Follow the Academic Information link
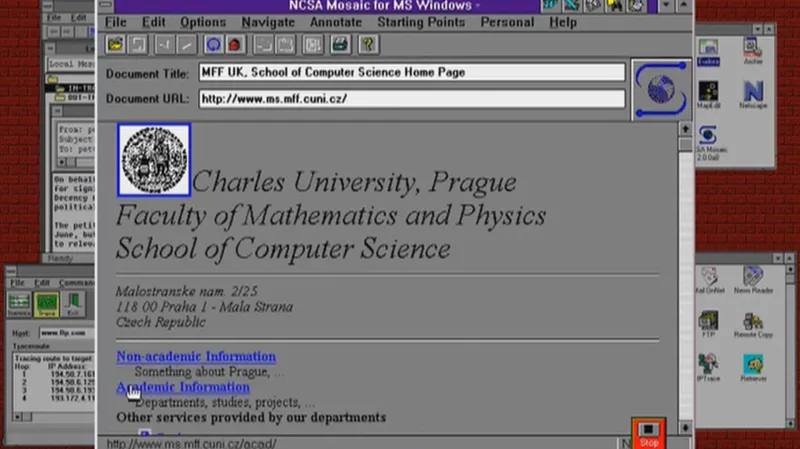This screenshot has width=800, height=449. click(183, 387)
